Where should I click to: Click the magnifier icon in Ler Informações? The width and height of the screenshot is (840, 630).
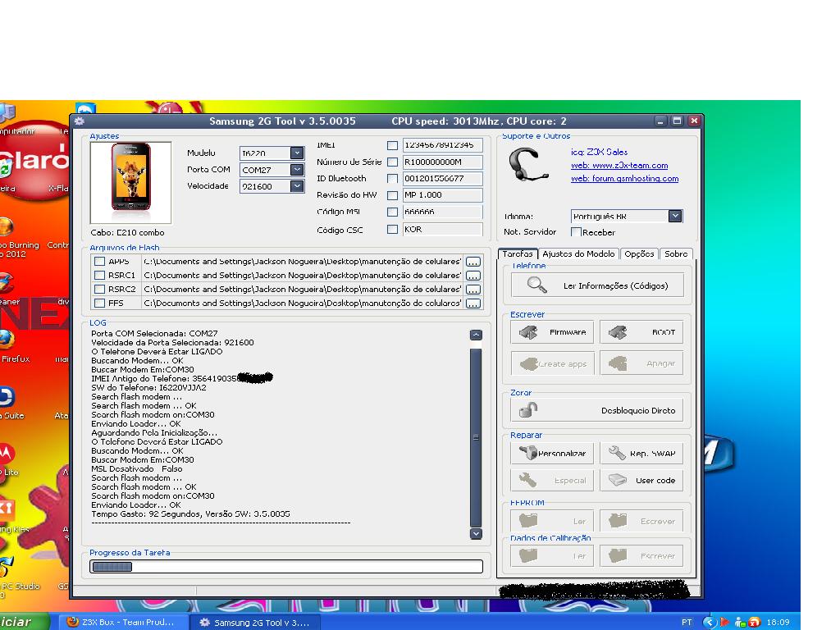536,285
